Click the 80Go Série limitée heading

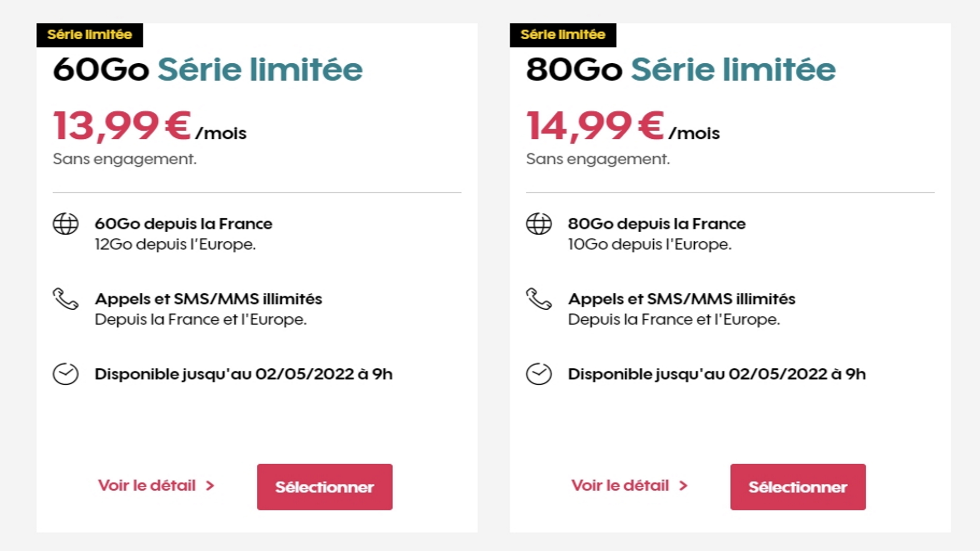pyautogui.click(x=681, y=69)
